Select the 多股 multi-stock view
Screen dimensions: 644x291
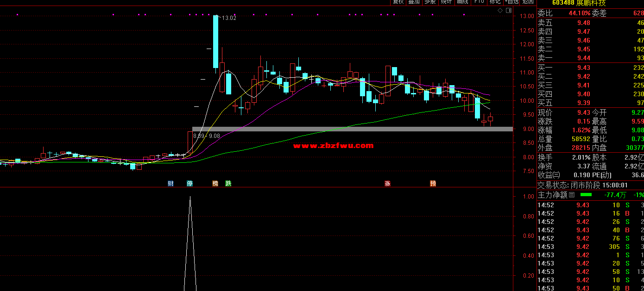click(x=430, y=2)
